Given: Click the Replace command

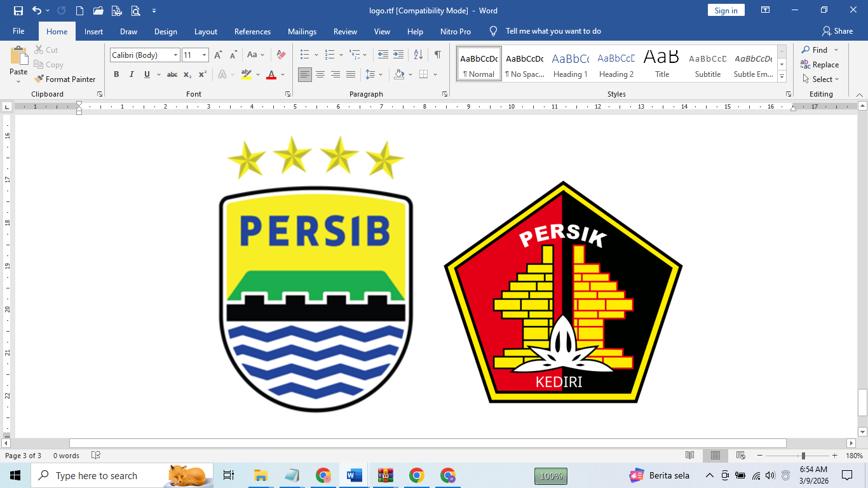Looking at the screenshot, I should (x=820, y=65).
